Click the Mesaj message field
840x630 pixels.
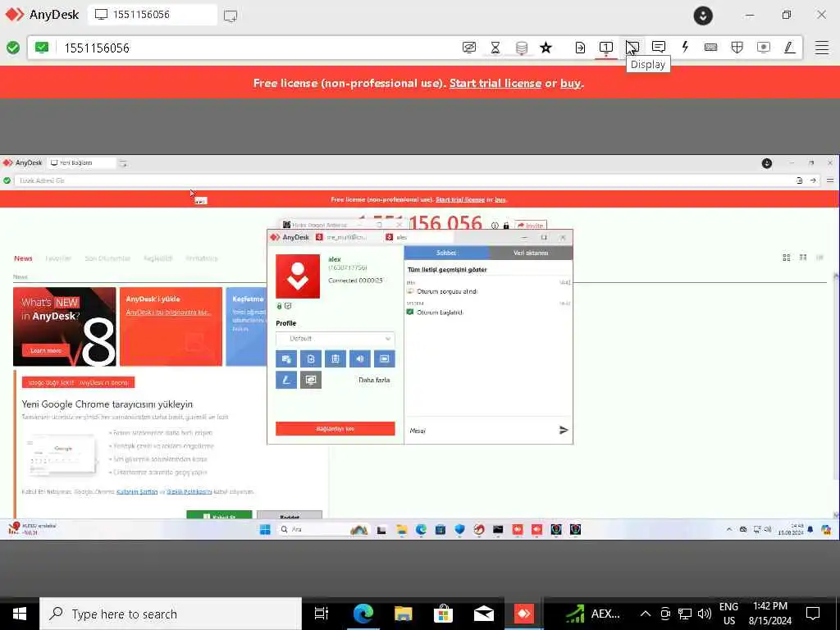pos(479,430)
